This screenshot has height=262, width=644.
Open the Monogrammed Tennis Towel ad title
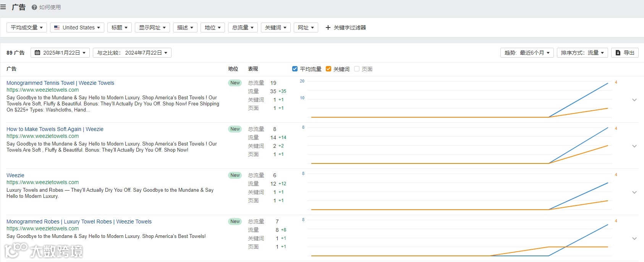[60, 83]
